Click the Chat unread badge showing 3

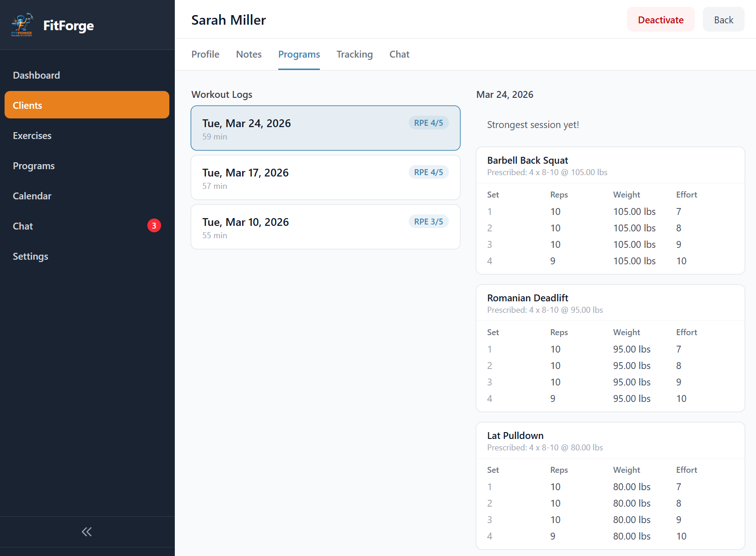pyautogui.click(x=154, y=225)
